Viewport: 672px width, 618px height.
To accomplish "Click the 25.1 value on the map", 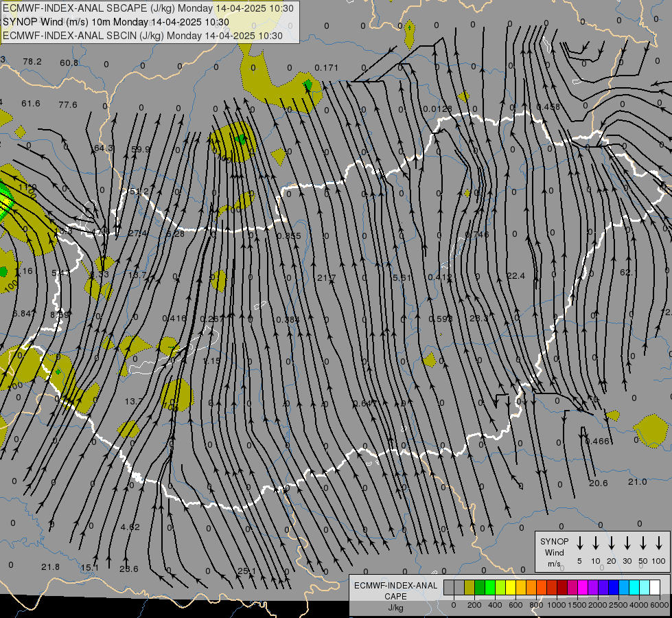I will [x=246, y=571].
